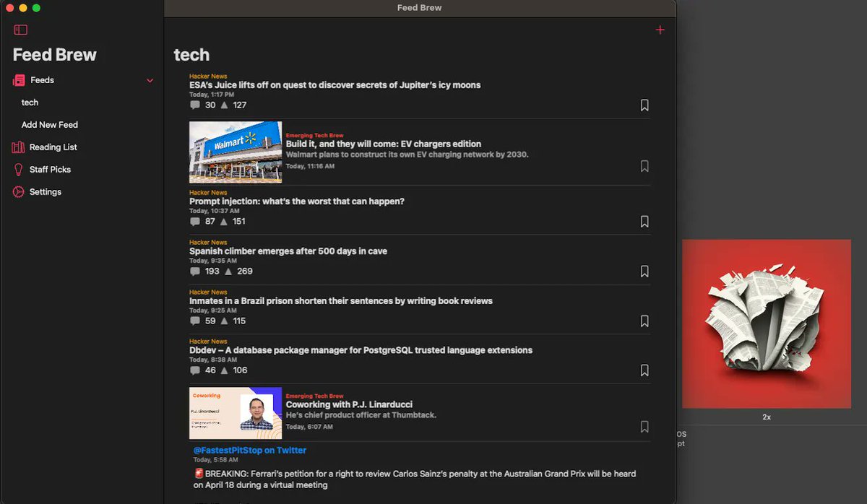Open Staff Picks
The image size is (867, 504).
pos(51,170)
